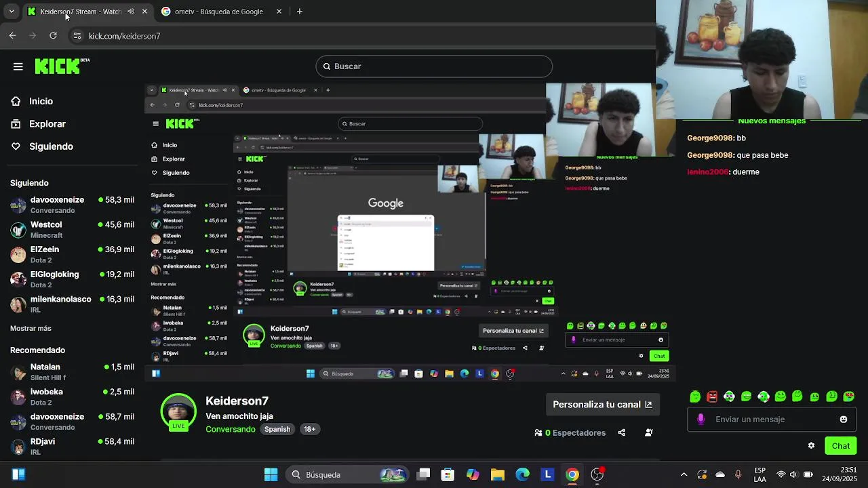The image size is (868, 488).
Task: Open the widgets icon on the taskbar
Action: click(18, 474)
